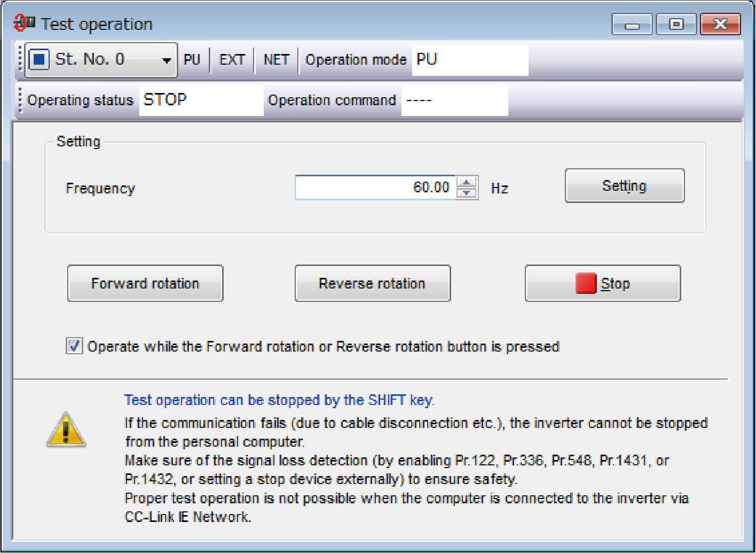This screenshot has width=756, height=553.
Task: Click the Operation mode display field
Action: coord(470,60)
